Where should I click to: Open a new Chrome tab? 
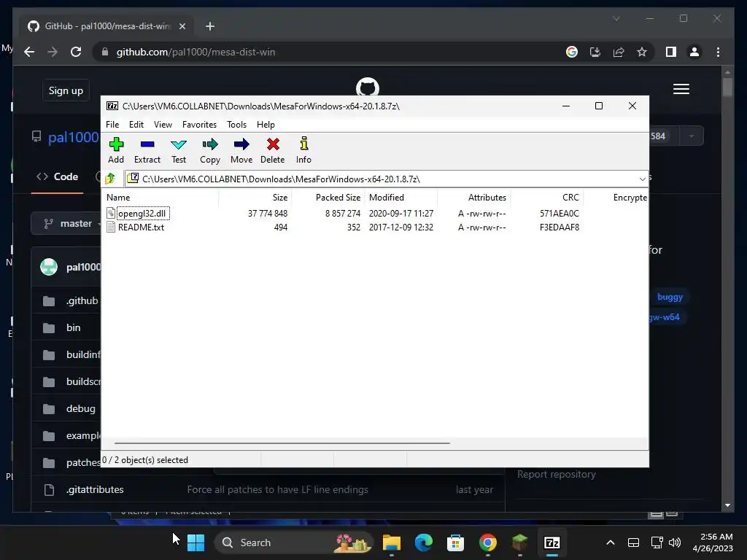point(210,26)
